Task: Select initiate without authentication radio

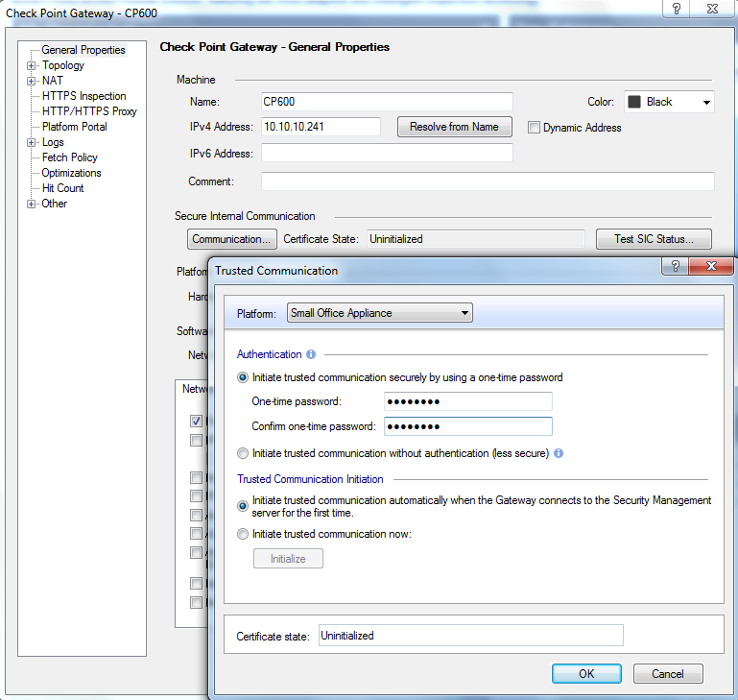Action: coord(243,453)
